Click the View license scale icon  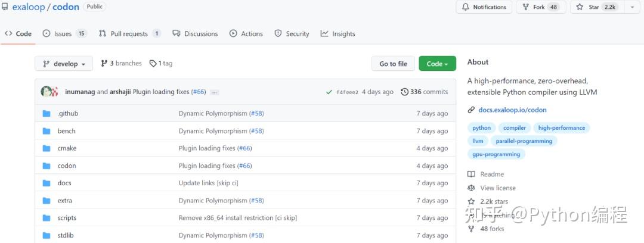(471, 188)
